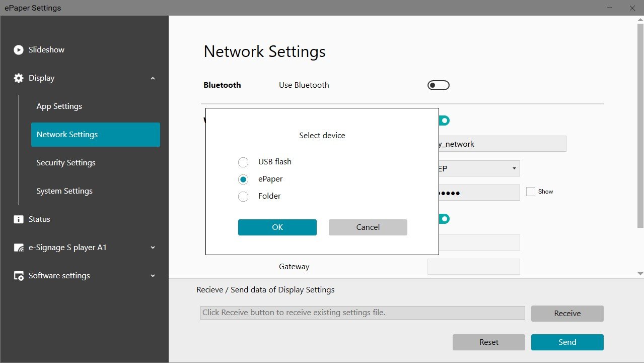Screen dimensions: 644x363
Task: Open Status via its info icon
Action: pos(18,219)
